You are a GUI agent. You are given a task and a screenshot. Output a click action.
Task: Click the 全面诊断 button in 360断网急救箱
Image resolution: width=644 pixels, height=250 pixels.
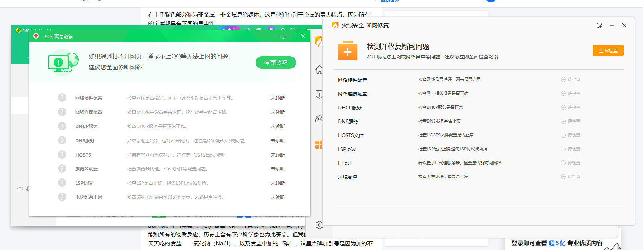276,63
